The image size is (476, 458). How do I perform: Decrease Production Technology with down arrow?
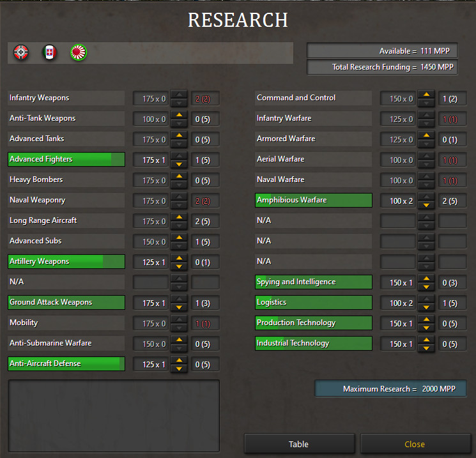[426, 328]
